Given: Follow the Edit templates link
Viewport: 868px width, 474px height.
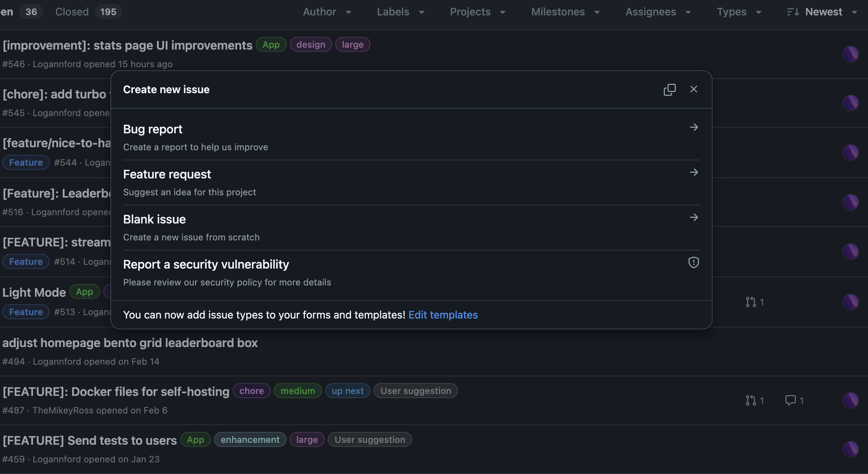Looking at the screenshot, I should 443,315.
